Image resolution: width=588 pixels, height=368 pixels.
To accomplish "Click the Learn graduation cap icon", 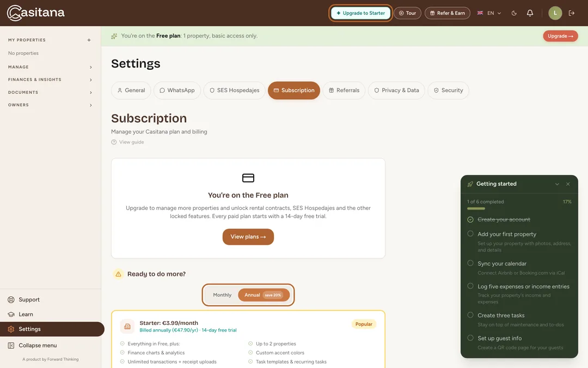I will coord(11,315).
